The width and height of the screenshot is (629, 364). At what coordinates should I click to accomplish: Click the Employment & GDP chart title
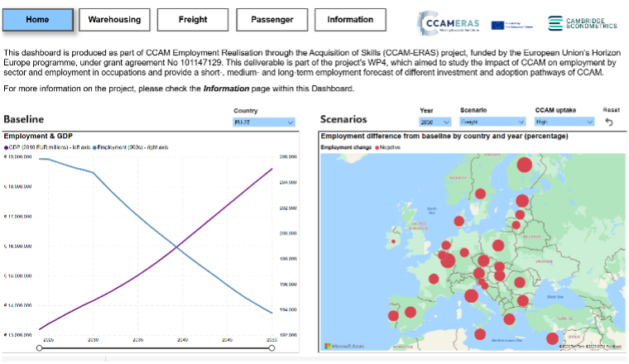click(x=38, y=136)
